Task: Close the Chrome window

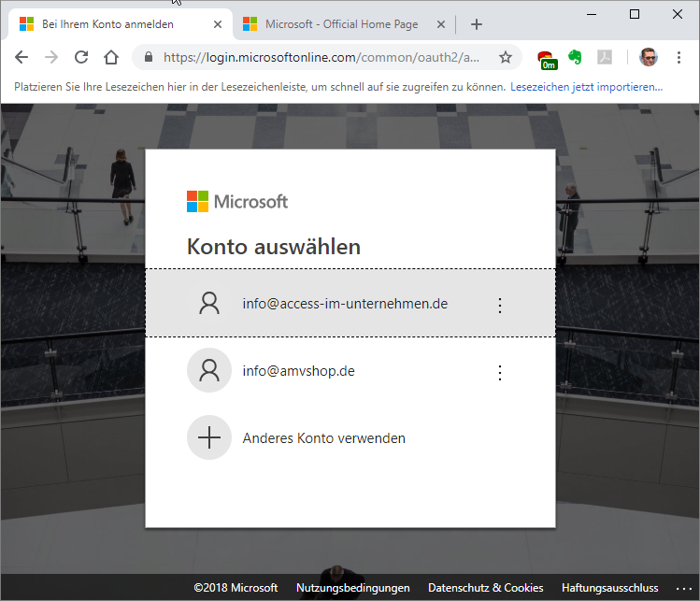Action: 678,14
